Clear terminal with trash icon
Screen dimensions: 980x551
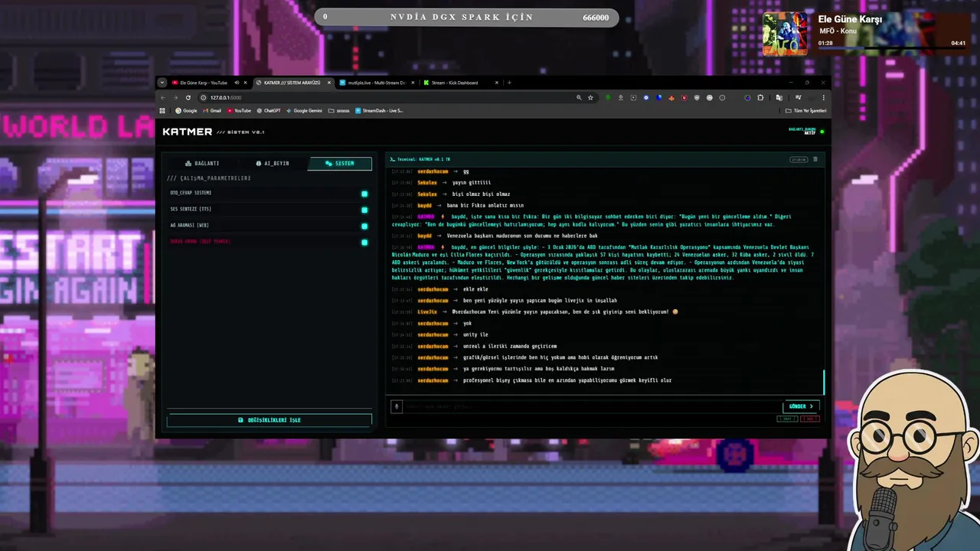click(x=815, y=159)
